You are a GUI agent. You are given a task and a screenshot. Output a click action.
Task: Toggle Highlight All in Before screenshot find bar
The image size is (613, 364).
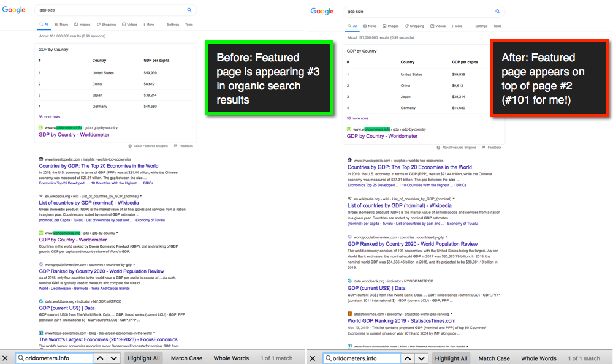click(143, 358)
